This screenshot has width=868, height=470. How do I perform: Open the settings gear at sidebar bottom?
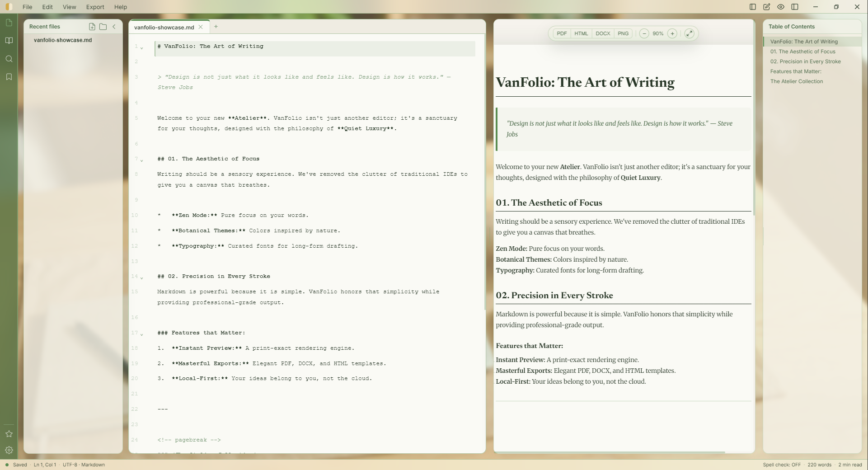tap(9, 450)
